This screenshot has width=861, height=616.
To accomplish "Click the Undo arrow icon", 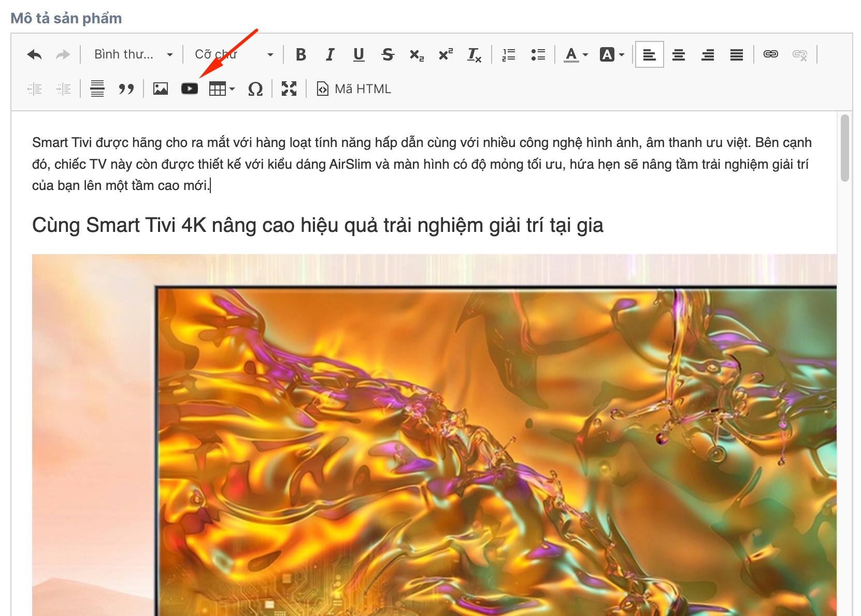I will tap(35, 54).
